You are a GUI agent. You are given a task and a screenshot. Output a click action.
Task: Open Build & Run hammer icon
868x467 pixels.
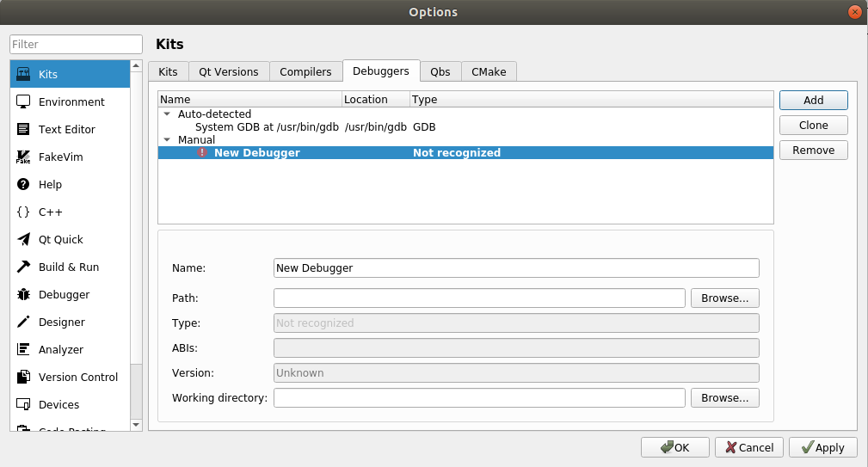(24, 267)
